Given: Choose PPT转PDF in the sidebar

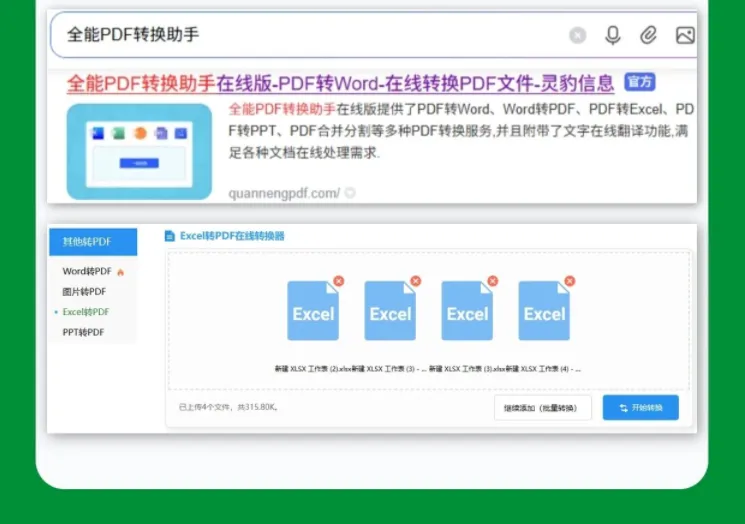Looking at the screenshot, I should click(x=83, y=333).
